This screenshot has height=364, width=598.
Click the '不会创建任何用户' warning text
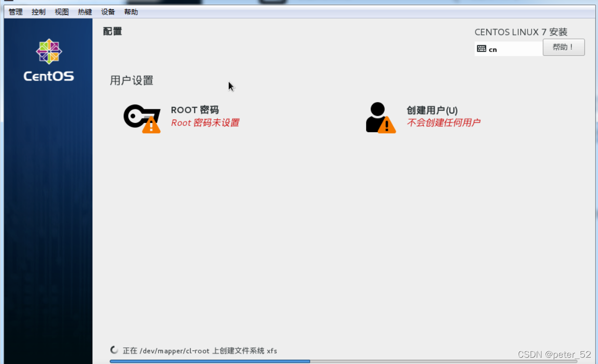click(x=443, y=122)
